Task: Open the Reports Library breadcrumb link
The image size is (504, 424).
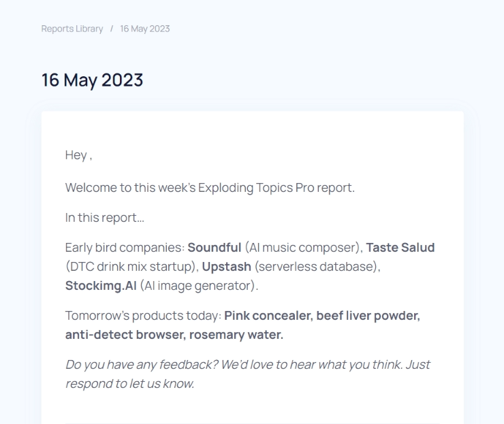Action: pos(72,29)
